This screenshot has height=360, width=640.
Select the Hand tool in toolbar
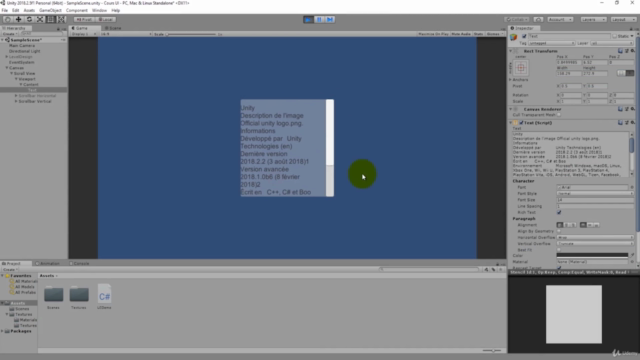click(x=7, y=19)
